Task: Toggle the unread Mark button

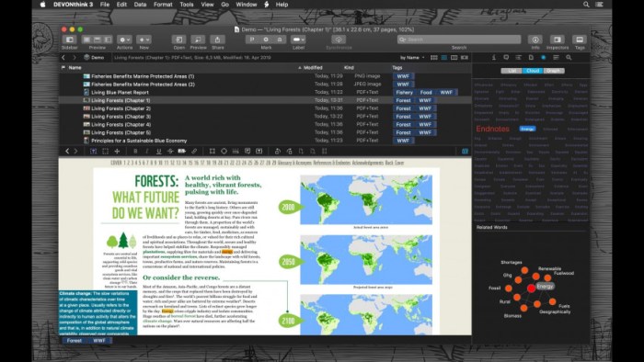Action: tap(266, 40)
